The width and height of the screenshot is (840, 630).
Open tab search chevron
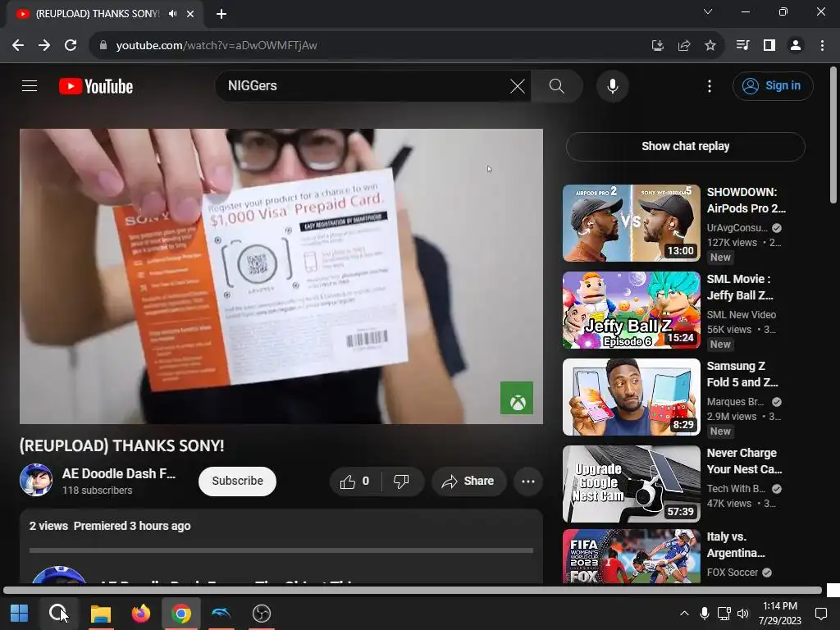click(708, 11)
